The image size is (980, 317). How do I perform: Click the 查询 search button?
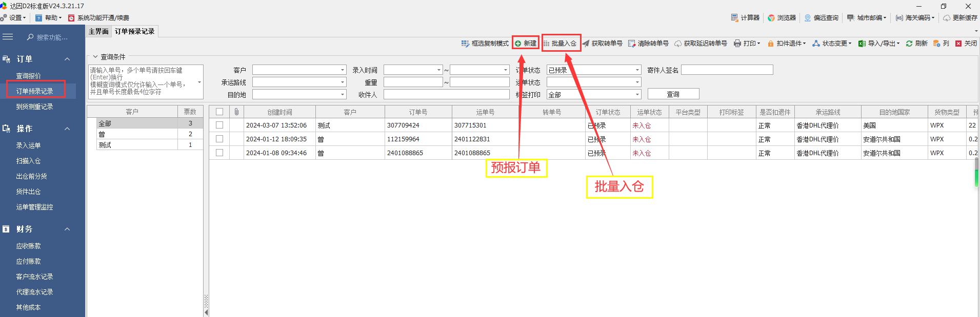pyautogui.click(x=673, y=94)
